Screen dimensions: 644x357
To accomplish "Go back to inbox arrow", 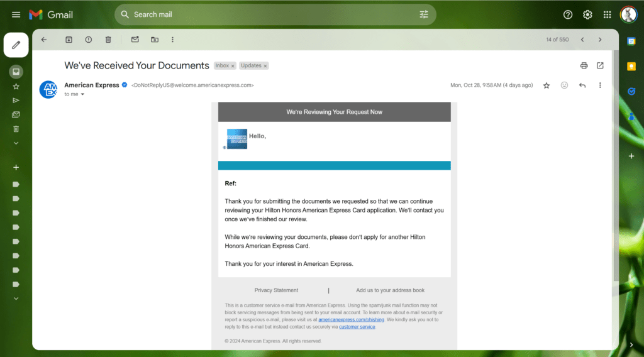I will click(x=44, y=40).
